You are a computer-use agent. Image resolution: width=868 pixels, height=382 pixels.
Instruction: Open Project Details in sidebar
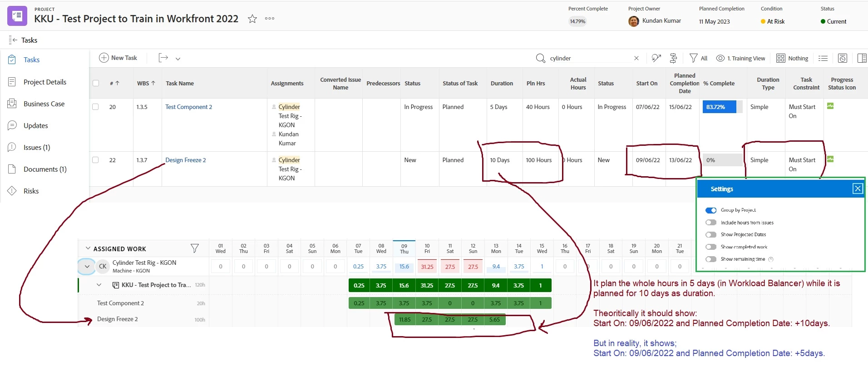(45, 82)
